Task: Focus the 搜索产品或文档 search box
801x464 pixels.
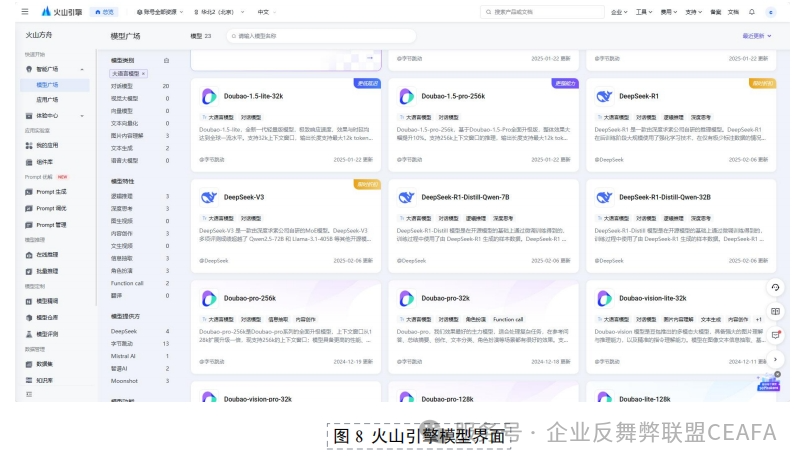Action: pos(542,12)
